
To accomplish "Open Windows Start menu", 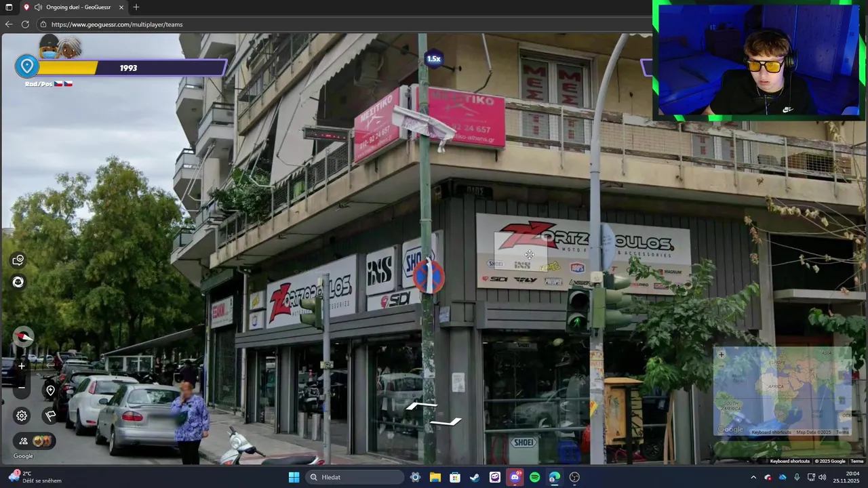I will 294,477.
